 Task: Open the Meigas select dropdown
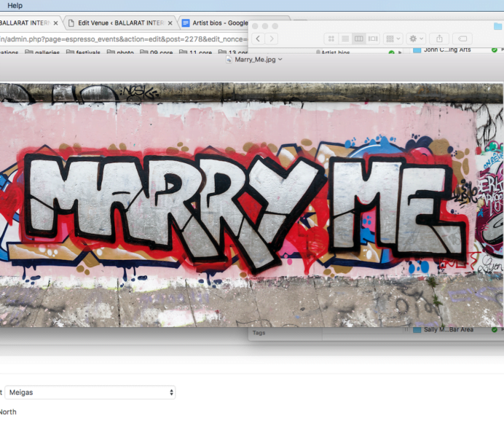point(90,393)
